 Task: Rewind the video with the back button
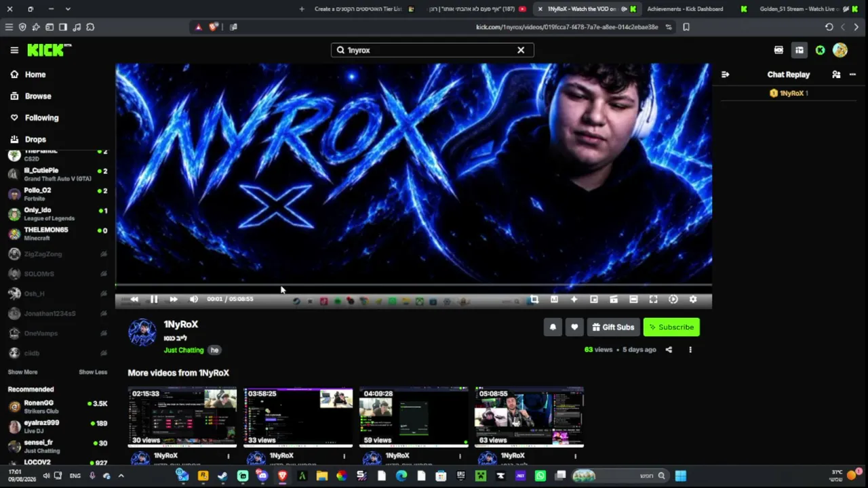(x=134, y=299)
